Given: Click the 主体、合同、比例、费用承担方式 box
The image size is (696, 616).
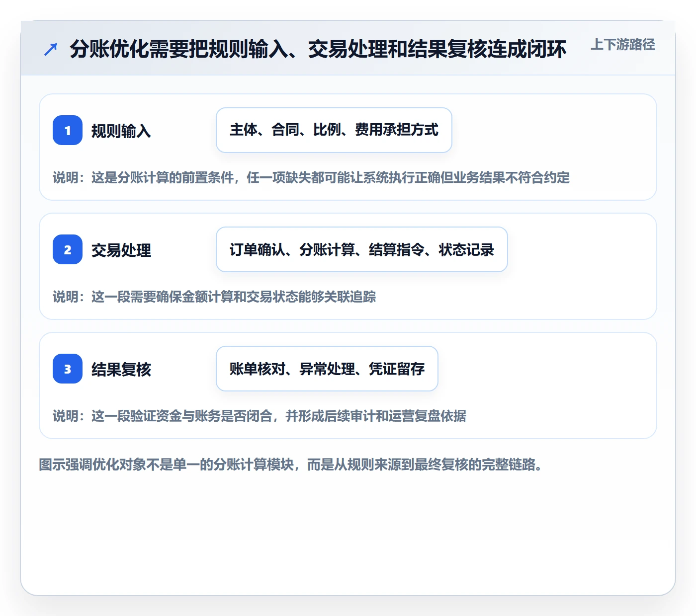Looking at the screenshot, I should click(334, 130).
